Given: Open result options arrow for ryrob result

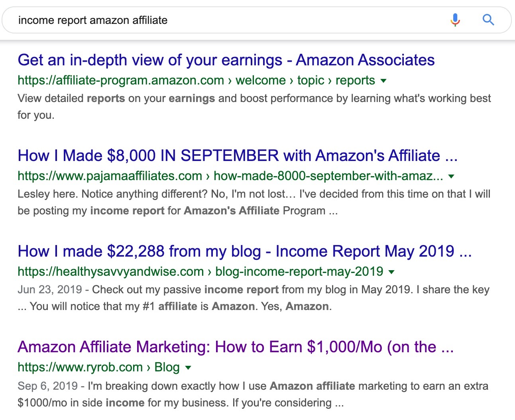Looking at the screenshot, I should 188,368.
